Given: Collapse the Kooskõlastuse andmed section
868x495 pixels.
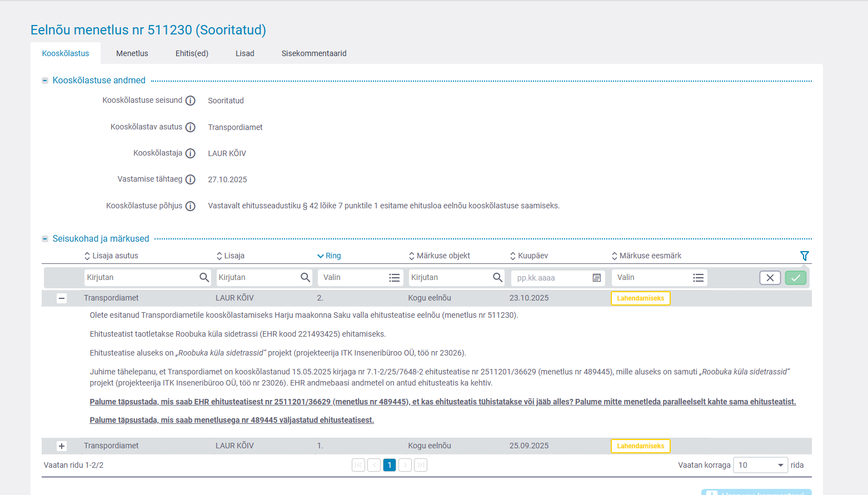Looking at the screenshot, I should (45, 81).
